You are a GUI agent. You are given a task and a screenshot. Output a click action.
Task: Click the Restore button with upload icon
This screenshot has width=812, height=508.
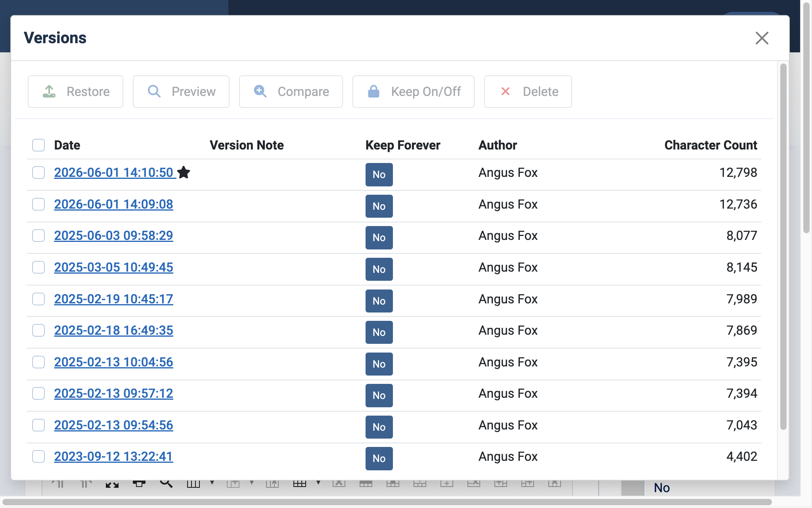tap(75, 92)
